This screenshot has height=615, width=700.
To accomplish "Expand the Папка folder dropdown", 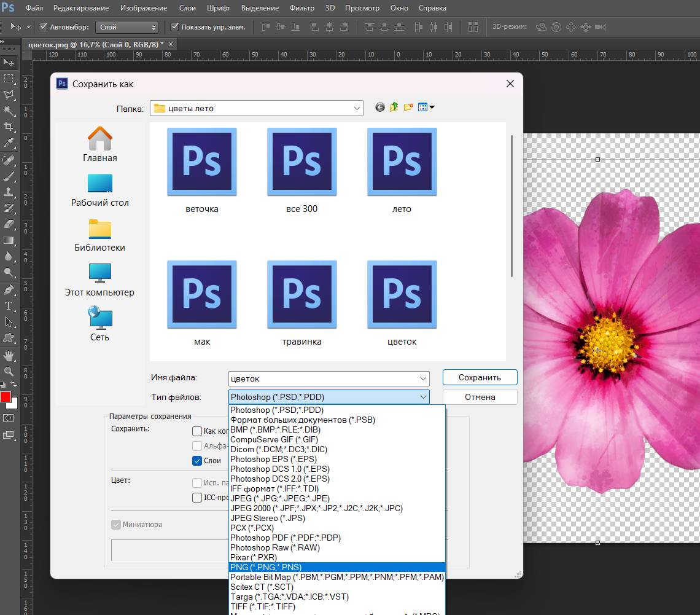I will pos(357,108).
